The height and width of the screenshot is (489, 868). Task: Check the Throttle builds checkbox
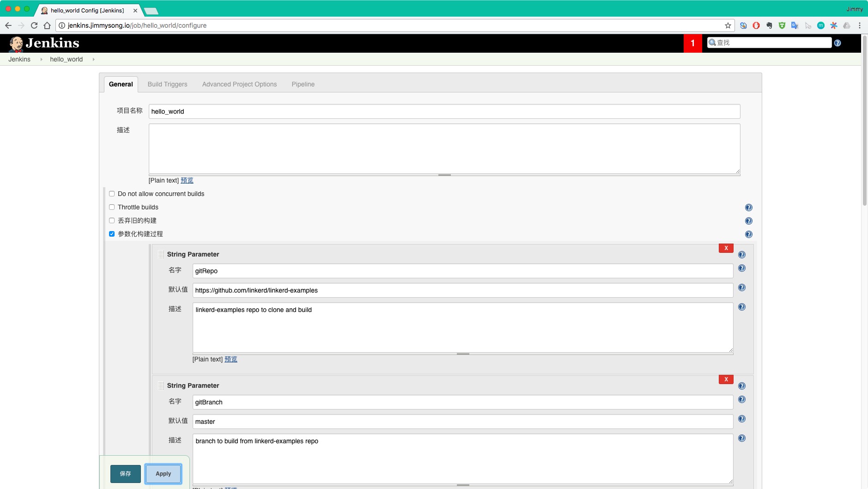coord(112,207)
